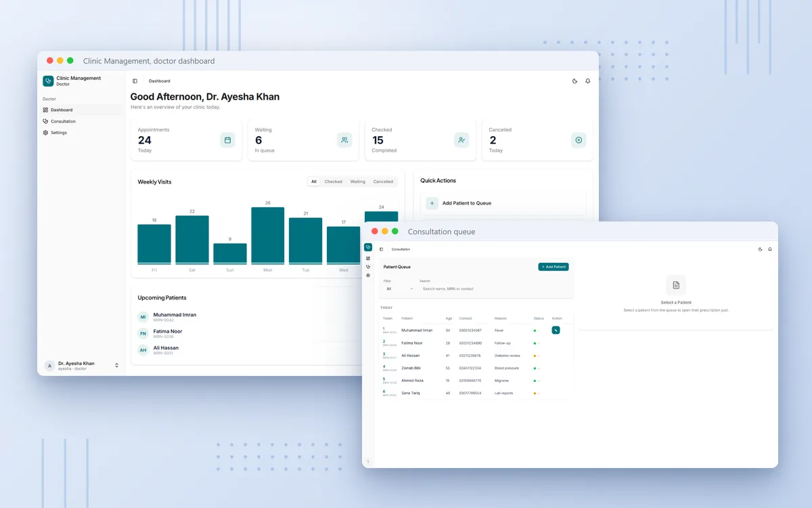Click contact number 03451122334
Image resolution: width=812 pixels, height=508 pixels.
470,368
